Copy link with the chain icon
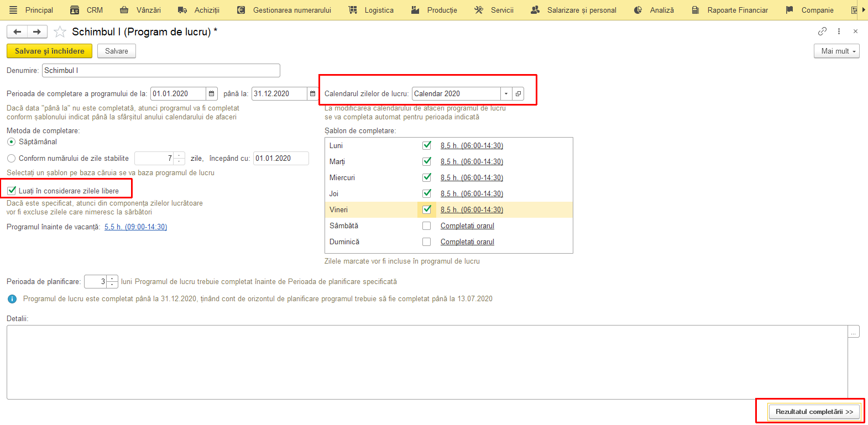Image resolution: width=868 pixels, height=425 pixels. pos(823,32)
